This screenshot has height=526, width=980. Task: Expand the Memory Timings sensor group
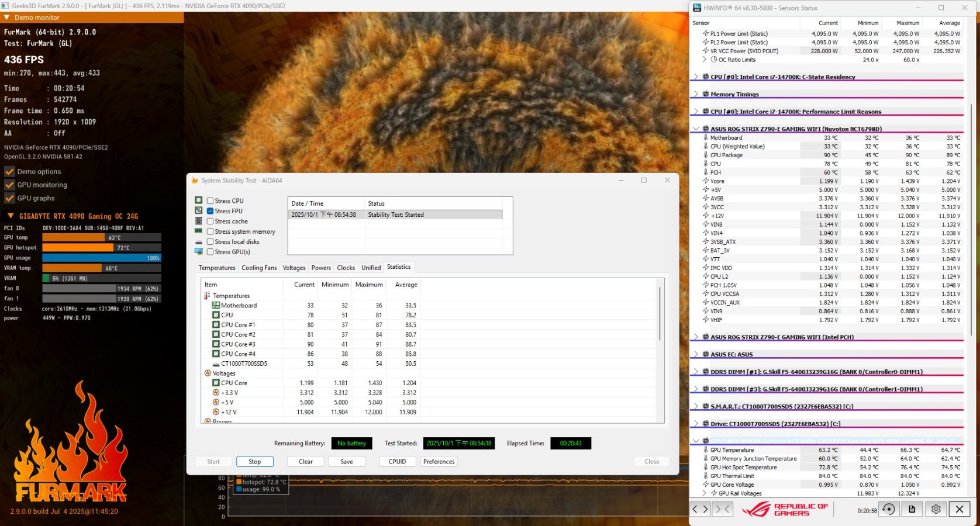pyautogui.click(x=696, y=94)
